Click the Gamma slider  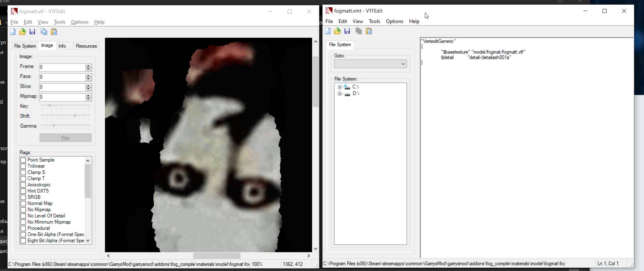pos(65,126)
